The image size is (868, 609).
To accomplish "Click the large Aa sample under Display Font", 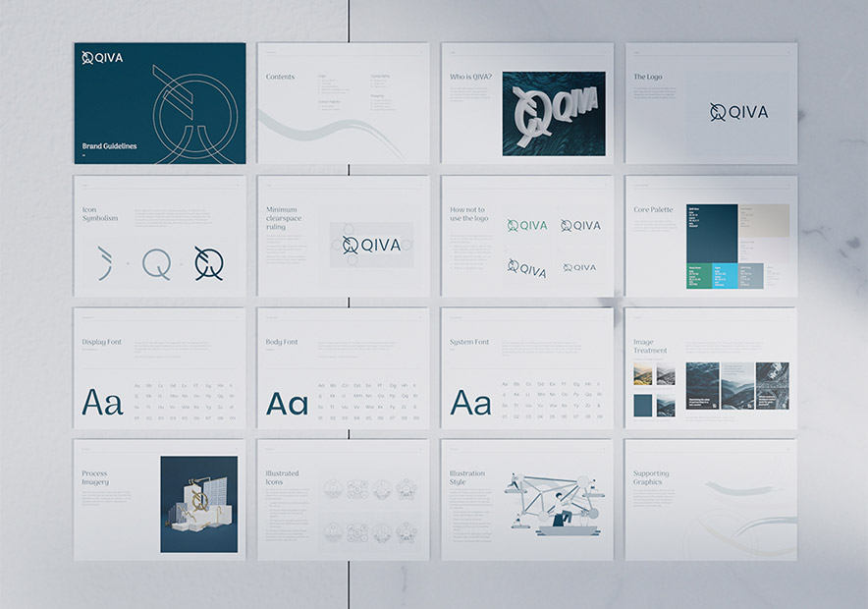I will click(102, 403).
